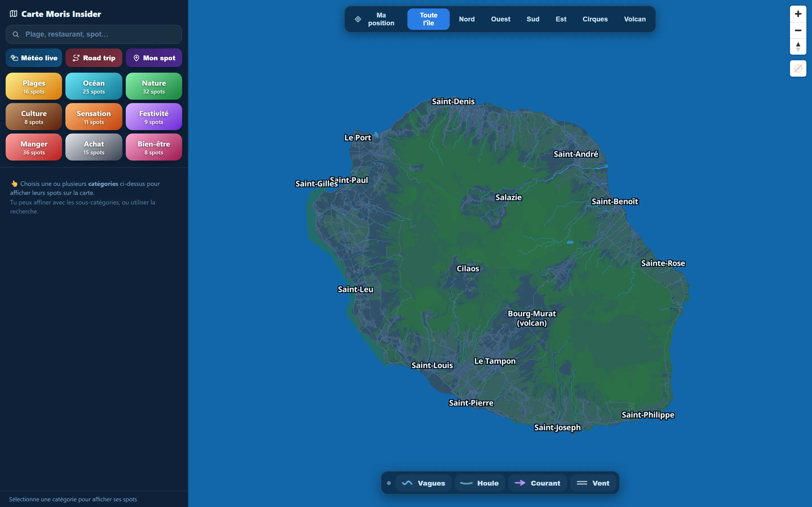Switch to the Volcan region tab
812x507 pixels.
[x=634, y=19]
